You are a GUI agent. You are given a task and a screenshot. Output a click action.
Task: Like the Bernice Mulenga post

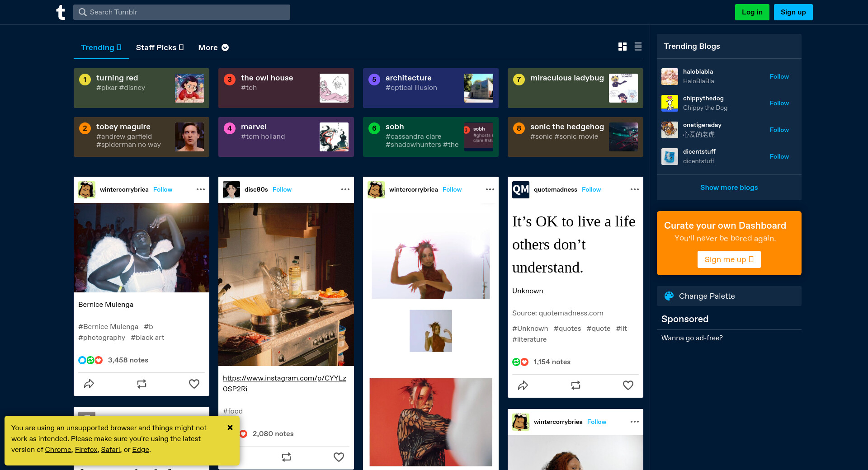(194, 384)
